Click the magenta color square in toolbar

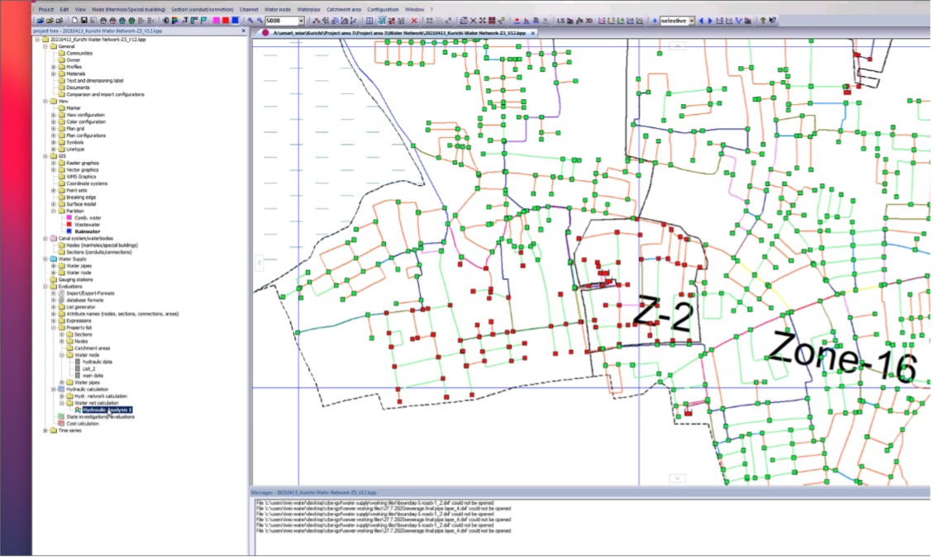coord(215,20)
